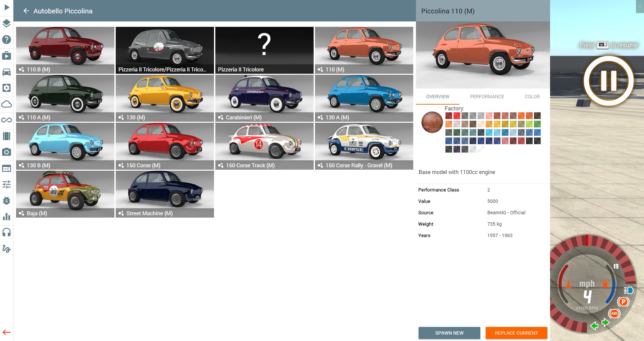Screen dimensions: 644x341
Task: Select the Baja (M) configuration
Action: tap(65, 194)
